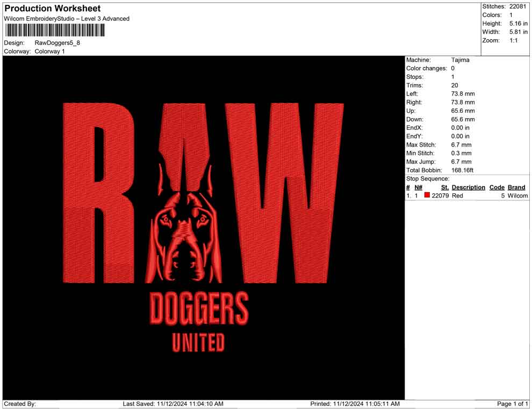
Task: Select 'Wilcom EmbroideryStudio – Level 3 Advanced' text
Action: pos(67,19)
